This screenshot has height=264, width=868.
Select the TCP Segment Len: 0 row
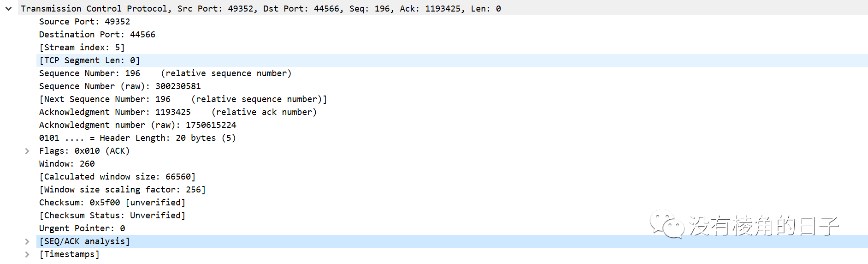click(x=89, y=60)
